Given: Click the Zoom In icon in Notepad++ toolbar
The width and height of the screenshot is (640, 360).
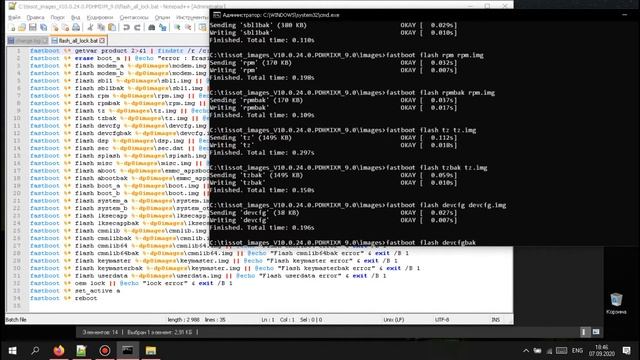Looking at the screenshot, I should coord(177,27).
